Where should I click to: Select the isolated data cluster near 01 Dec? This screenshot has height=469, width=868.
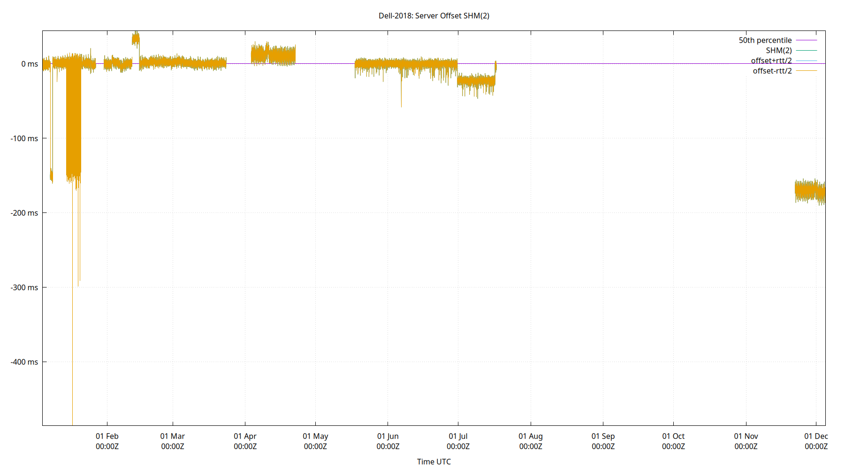(x=809, y=190)
